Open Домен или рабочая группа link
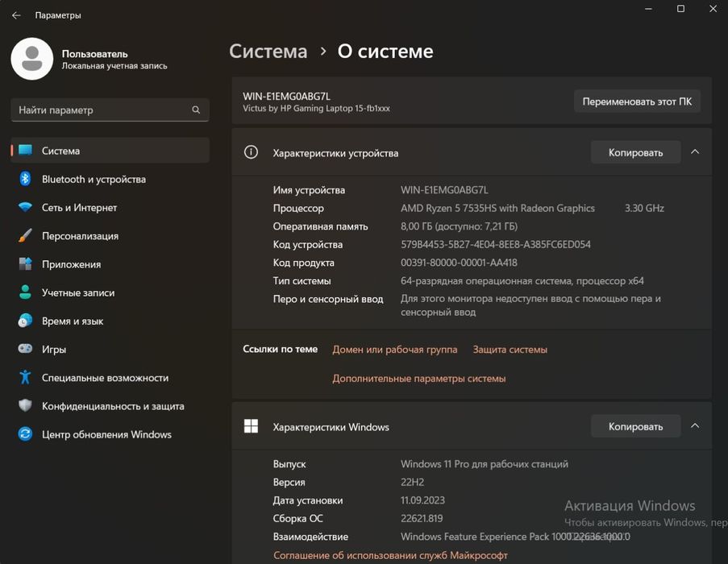 [395, 349]
